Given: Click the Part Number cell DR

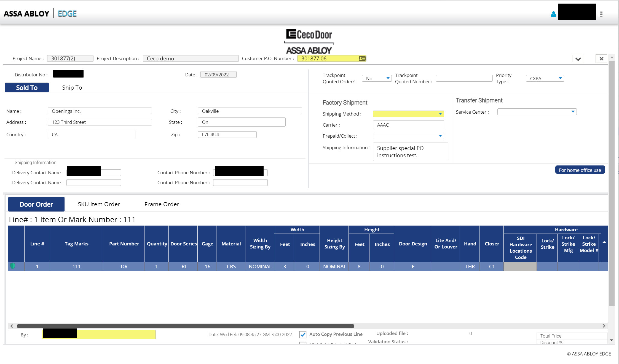Looking at the screenshot, I should coord(124,266).
